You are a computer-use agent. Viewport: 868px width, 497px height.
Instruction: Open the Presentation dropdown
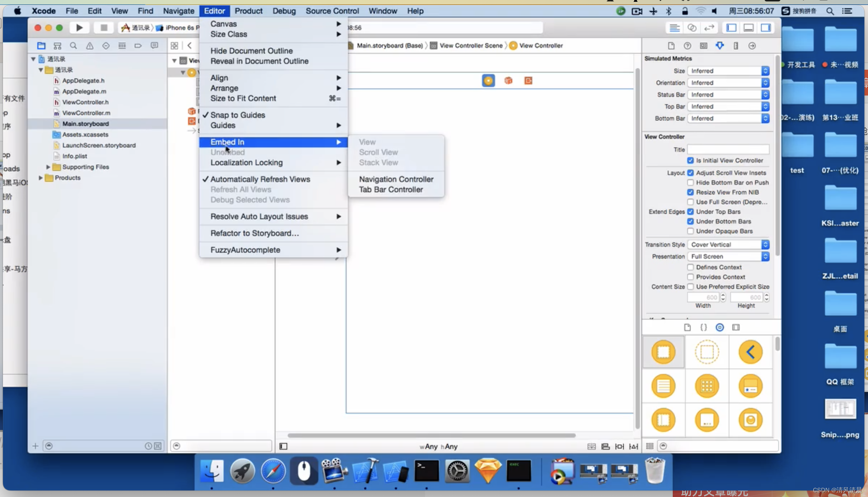(x=728, y=256)
